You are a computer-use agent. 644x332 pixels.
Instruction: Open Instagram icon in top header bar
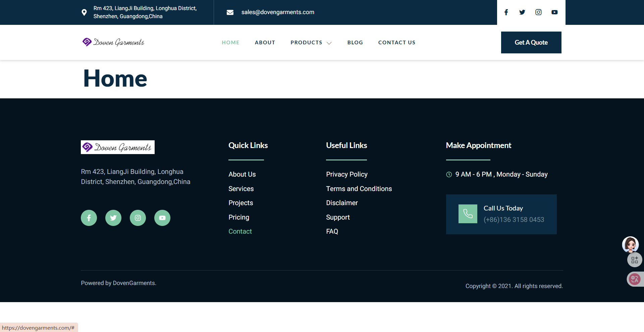pos(538,12)
